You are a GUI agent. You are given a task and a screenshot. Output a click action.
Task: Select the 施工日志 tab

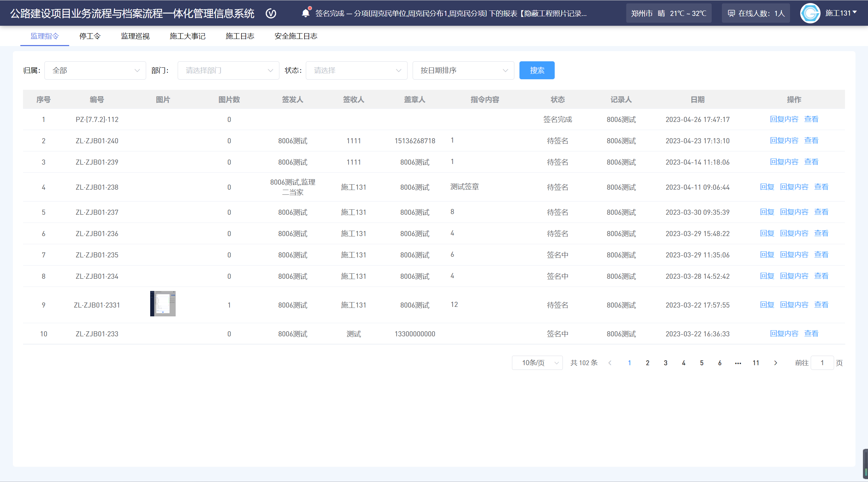click(x=240, y=36)
